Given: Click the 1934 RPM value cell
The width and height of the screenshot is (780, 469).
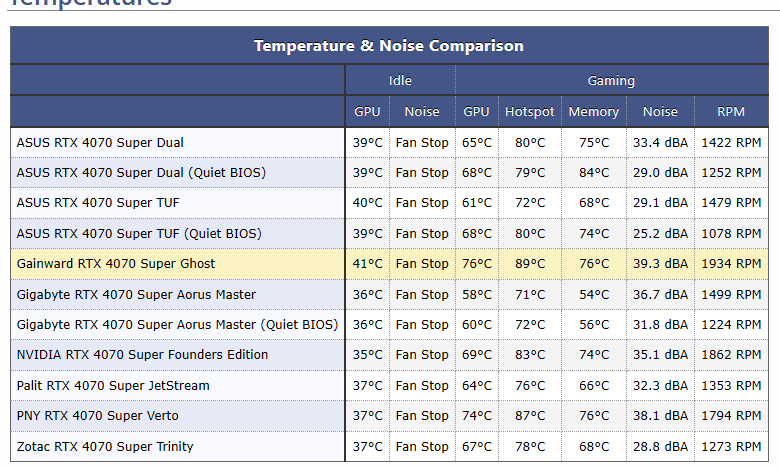Looking at the screenshot, I should click(731, 264).
